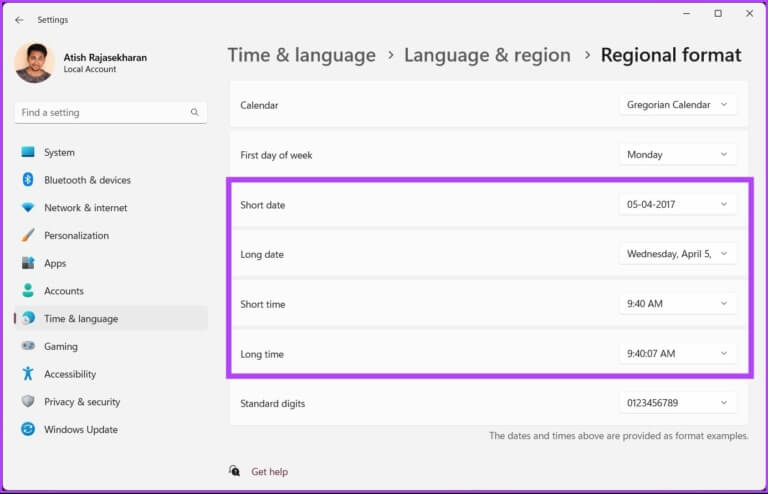768x494 pixels.
Task: Click the Bluetooth icon in sidebar
Action: point(28,180)
